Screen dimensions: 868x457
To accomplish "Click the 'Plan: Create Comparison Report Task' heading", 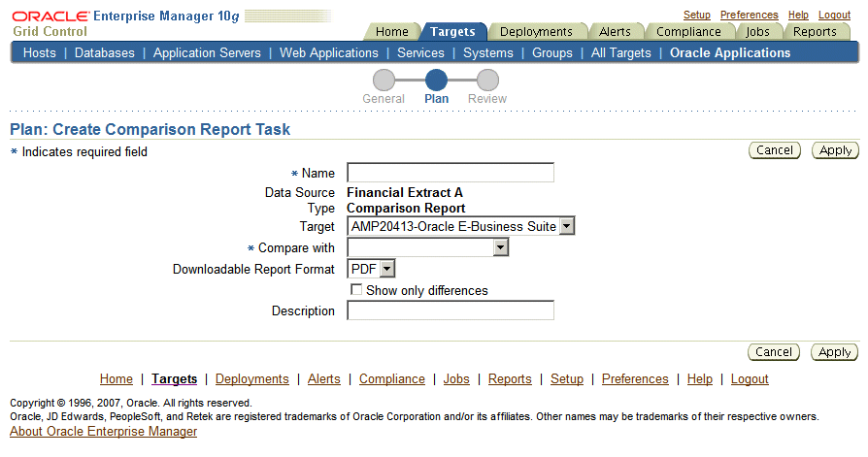I will point(150,129).
